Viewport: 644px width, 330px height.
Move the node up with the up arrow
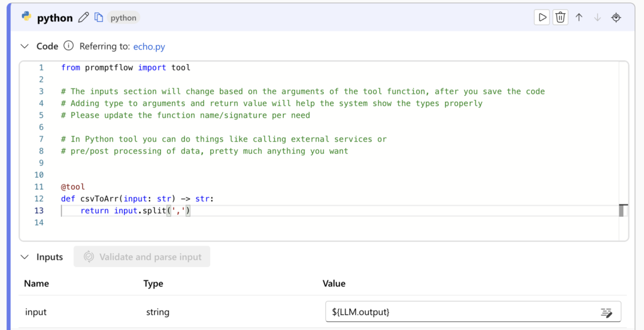pyautogui.click(x=579, y=18)
